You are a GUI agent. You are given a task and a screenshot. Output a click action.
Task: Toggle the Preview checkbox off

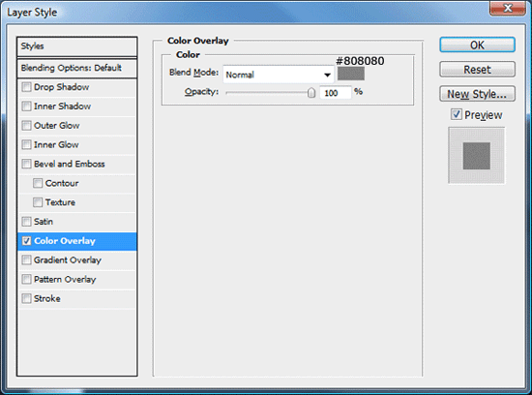click(456, 114)
